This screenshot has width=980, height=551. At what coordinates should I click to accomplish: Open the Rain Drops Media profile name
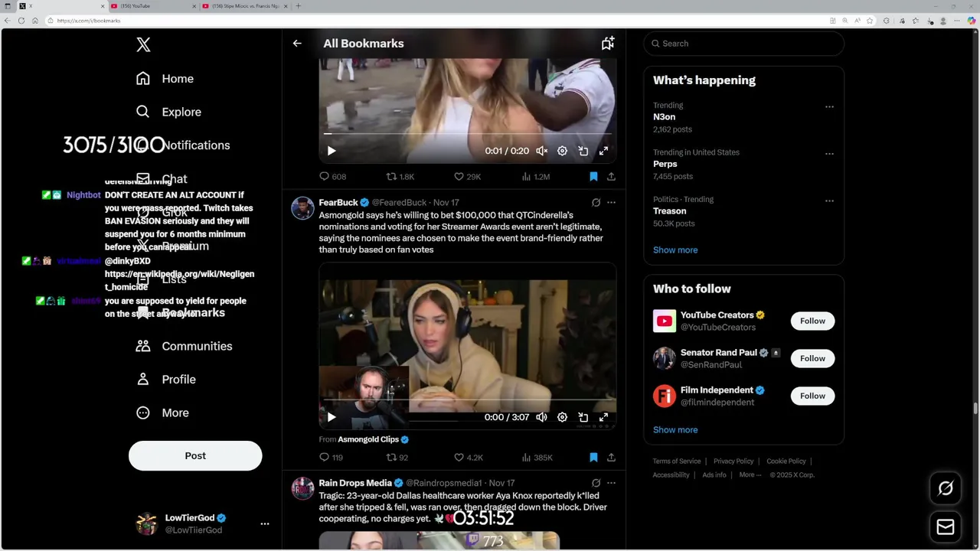(x=355, y=483)
